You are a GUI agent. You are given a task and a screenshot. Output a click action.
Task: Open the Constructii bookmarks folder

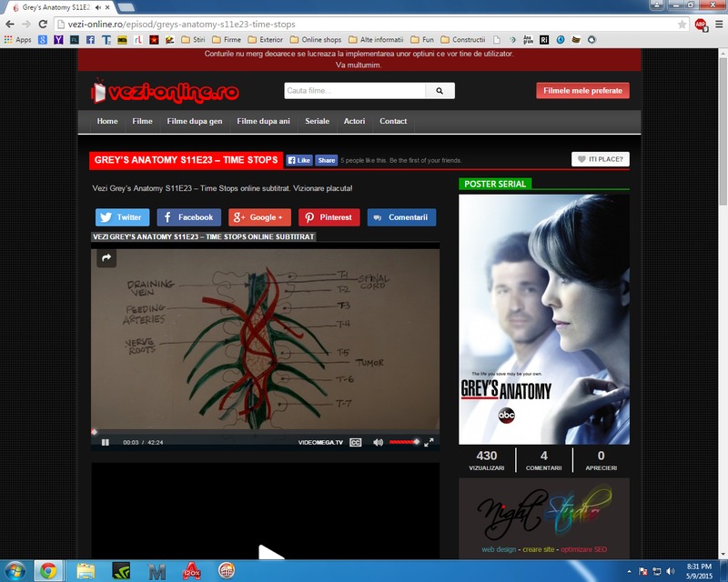pos(463,40)
